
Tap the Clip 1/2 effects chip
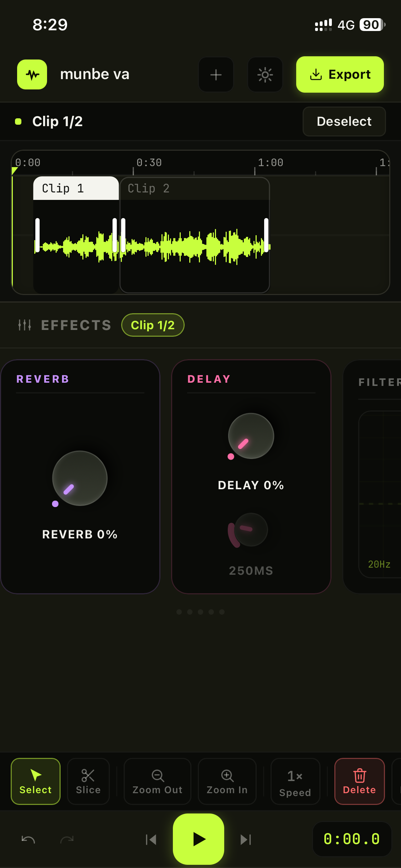coord(153,325)
